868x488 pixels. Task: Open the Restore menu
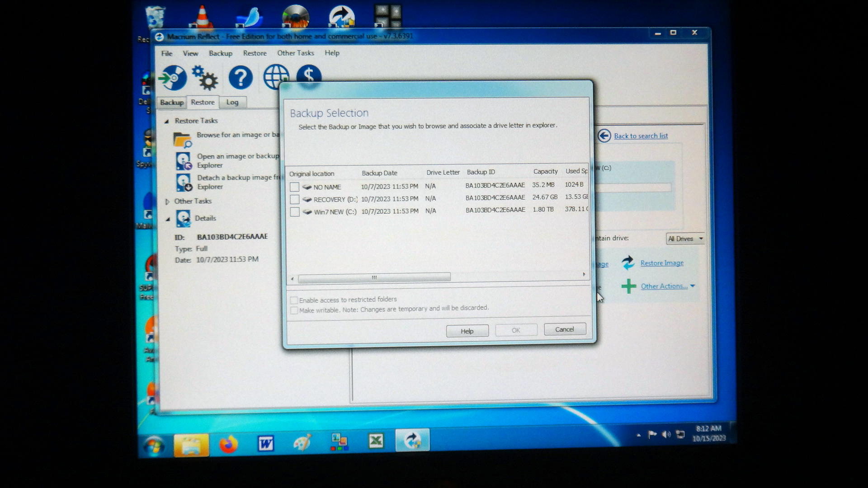pyautogui.click(x=255, y=53)
